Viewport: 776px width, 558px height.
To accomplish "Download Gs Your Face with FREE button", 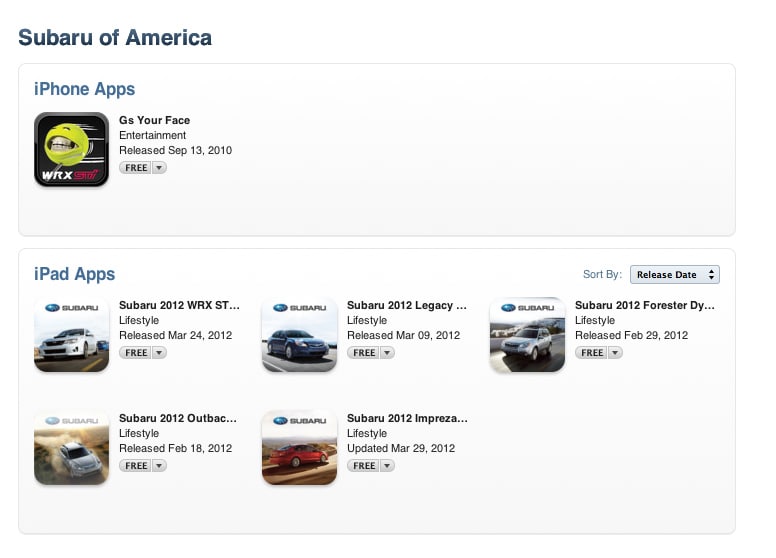I will coord(136,168).
